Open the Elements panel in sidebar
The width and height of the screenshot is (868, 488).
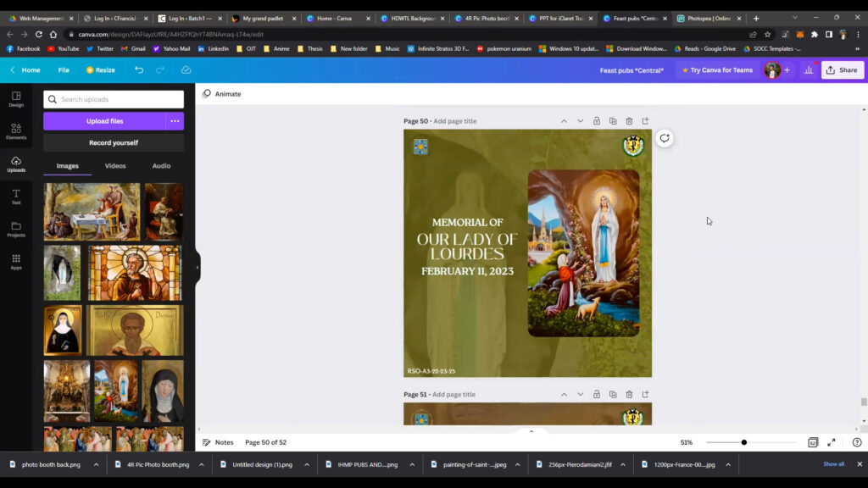[16, 131]
